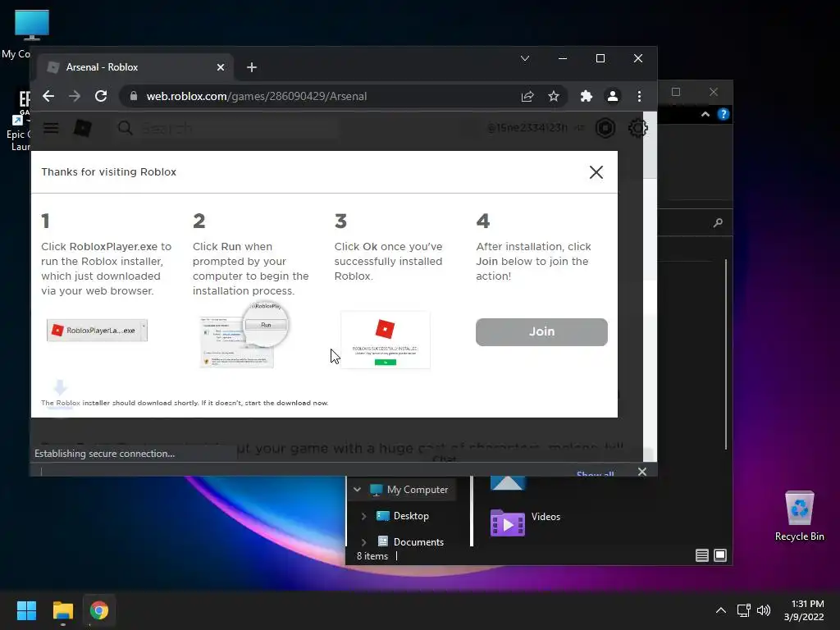Reload the Arsenal Roblox page
The height and width of the screenshot is (630, 840).
(101, 97)
